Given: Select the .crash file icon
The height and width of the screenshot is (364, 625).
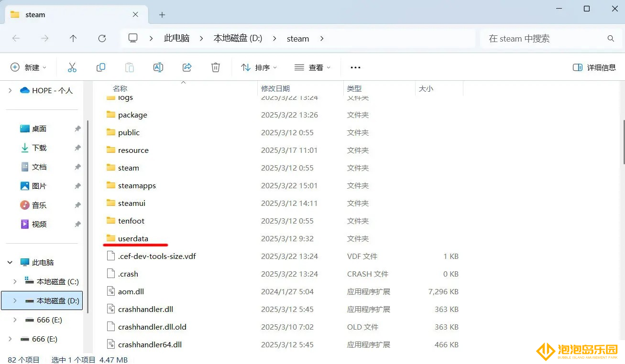Looking at the screenshot, I should click(110, 274).
